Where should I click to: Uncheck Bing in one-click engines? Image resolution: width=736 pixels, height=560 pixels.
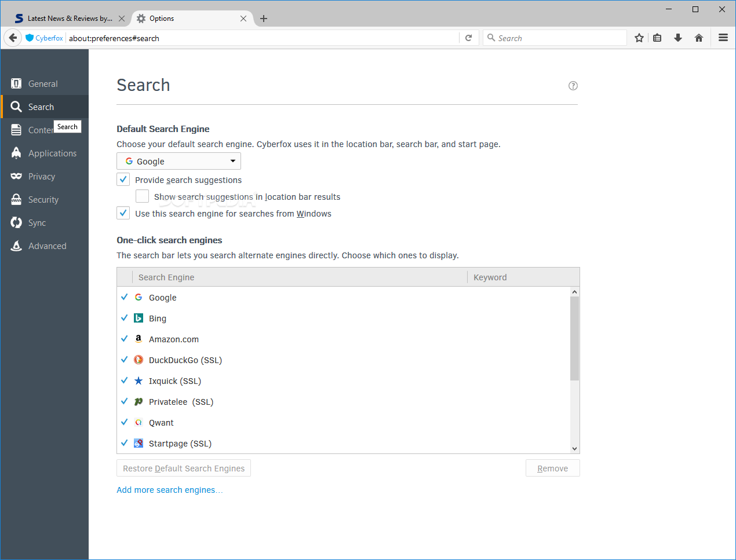[124, 318]
